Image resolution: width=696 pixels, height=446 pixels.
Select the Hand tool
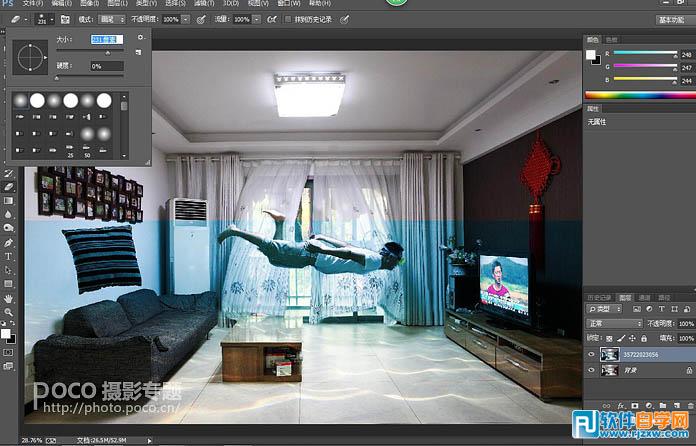(x=8, y=299)
